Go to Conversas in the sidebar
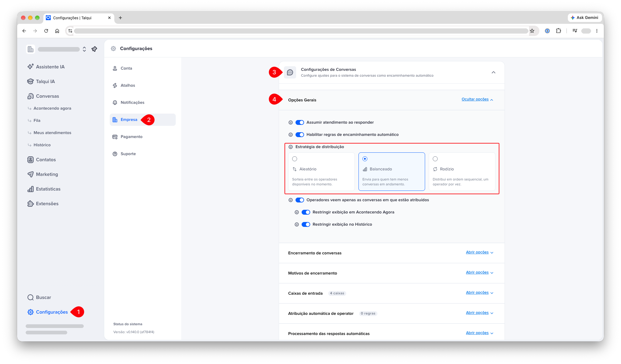Viewport: 621px width, 364px height. click(43, 96)
